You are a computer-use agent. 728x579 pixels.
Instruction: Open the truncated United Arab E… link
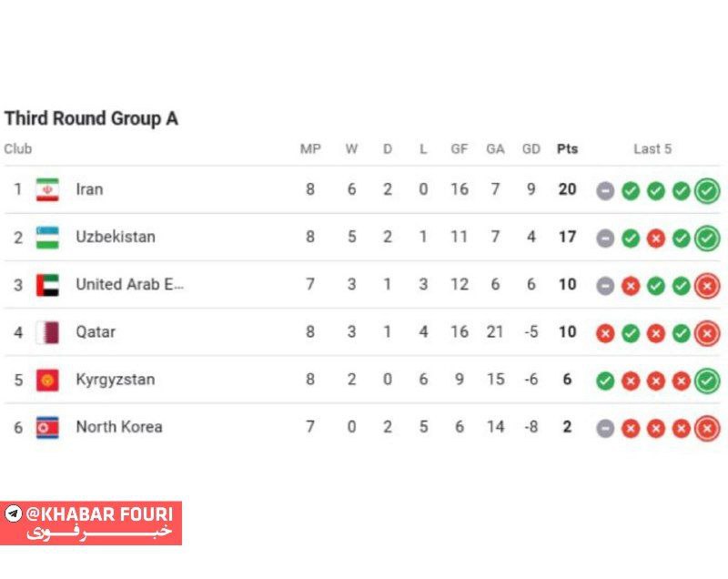tap(129, 285)
